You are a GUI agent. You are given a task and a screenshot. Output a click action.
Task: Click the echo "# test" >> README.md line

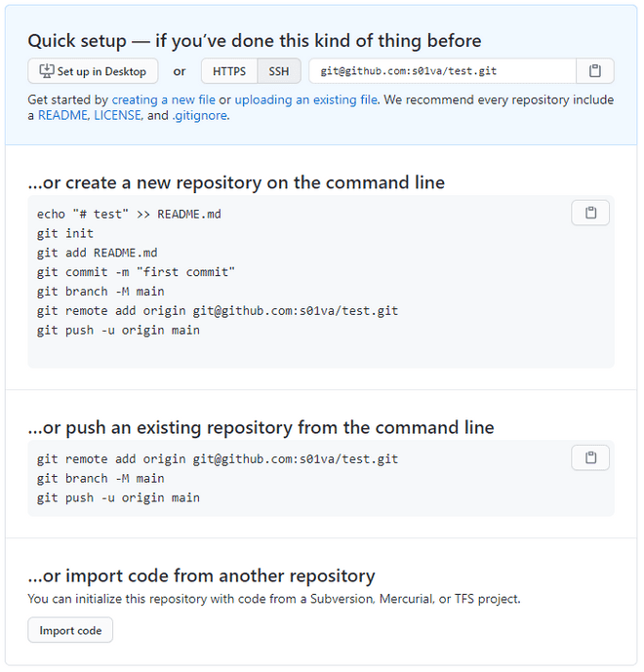(x=129, y=215)
